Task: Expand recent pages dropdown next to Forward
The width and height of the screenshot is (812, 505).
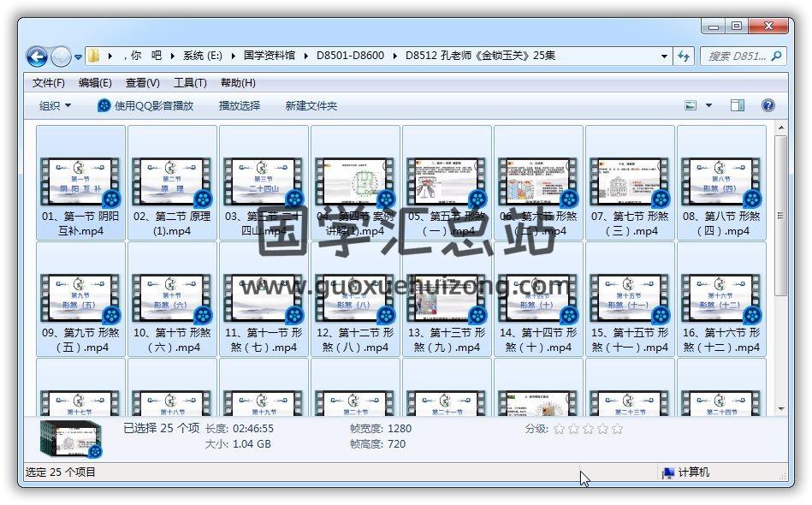Action: click(x=78, y=57)
